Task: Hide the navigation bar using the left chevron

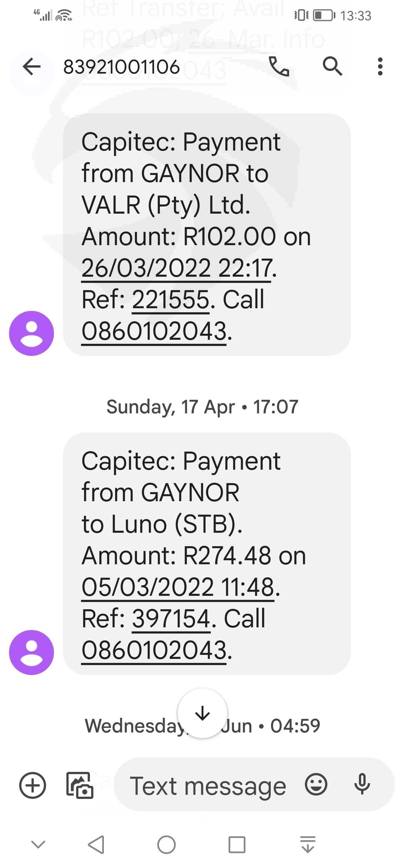Action: (x=38, y=845)
